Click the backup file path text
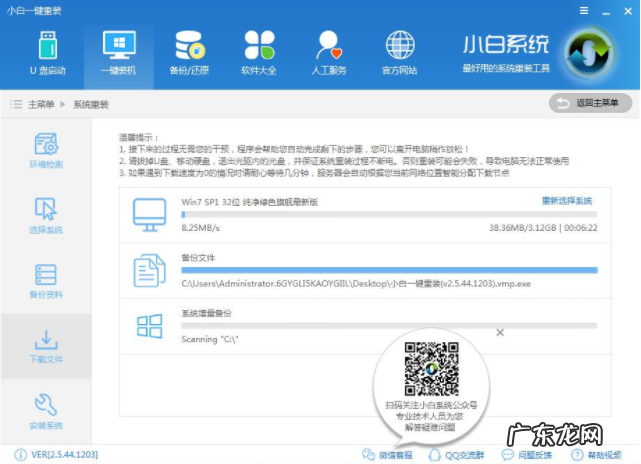The width and height of the screenshot is (641, 464). pos(356,284)
